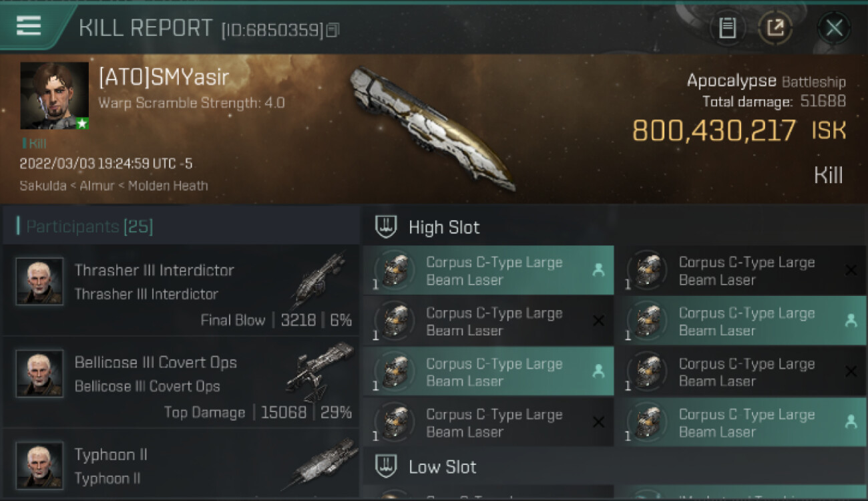This screenshot has width=868, height=501.
Task: Open the clipboard notes icon
Action: click(728, 28)
